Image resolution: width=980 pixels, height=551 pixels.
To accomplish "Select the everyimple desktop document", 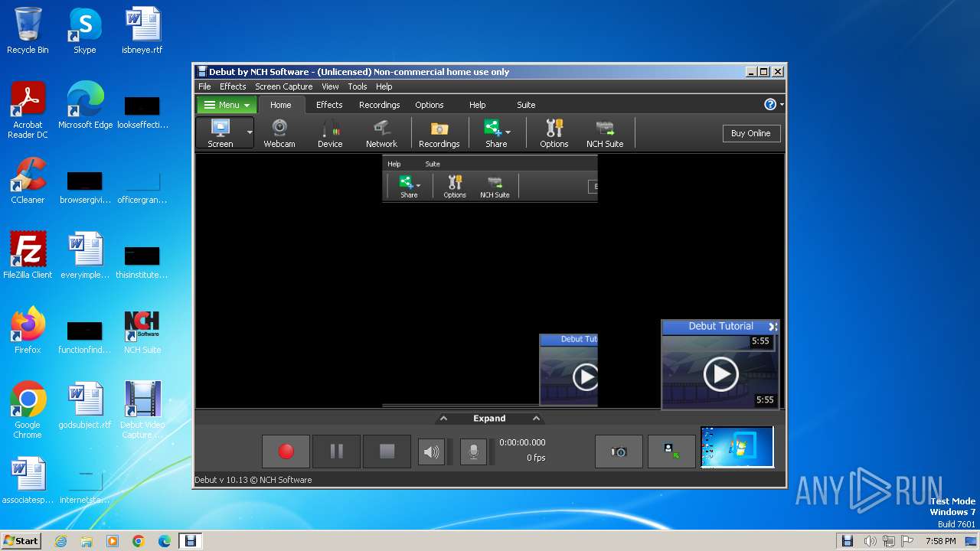I will 85,256.
